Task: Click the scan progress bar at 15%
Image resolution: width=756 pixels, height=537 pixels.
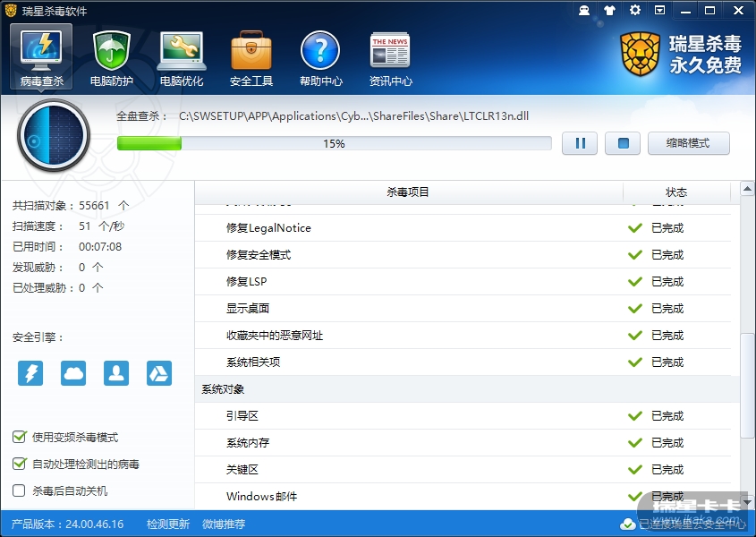Action: click(x=334, y=143)
